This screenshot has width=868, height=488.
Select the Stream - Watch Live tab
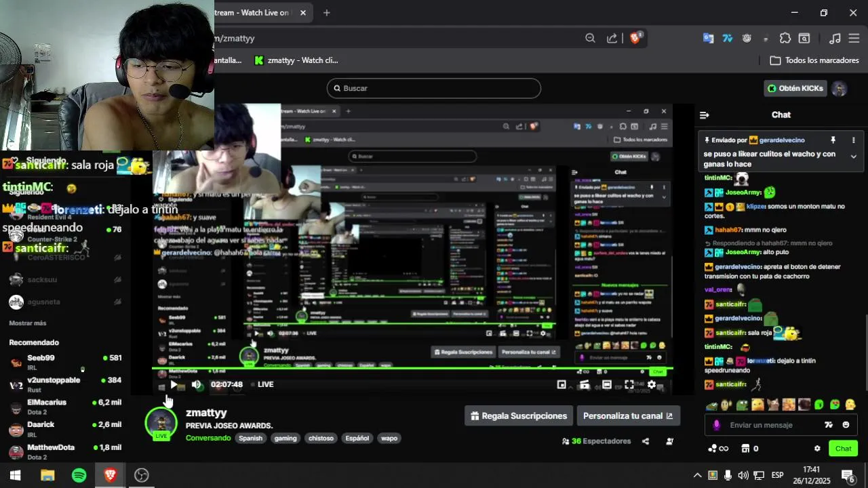click(x=252, y=12)
